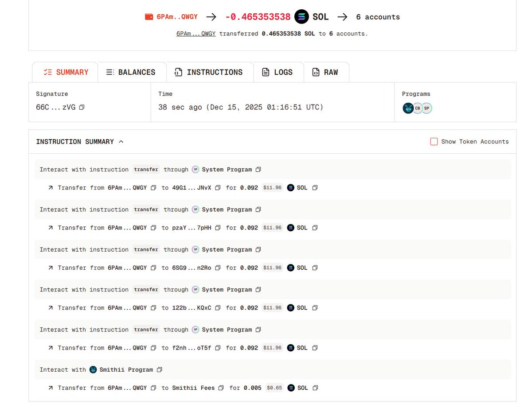Click the -0.465353538 amount
Screen dimensions: 532x404
[258, 17]
